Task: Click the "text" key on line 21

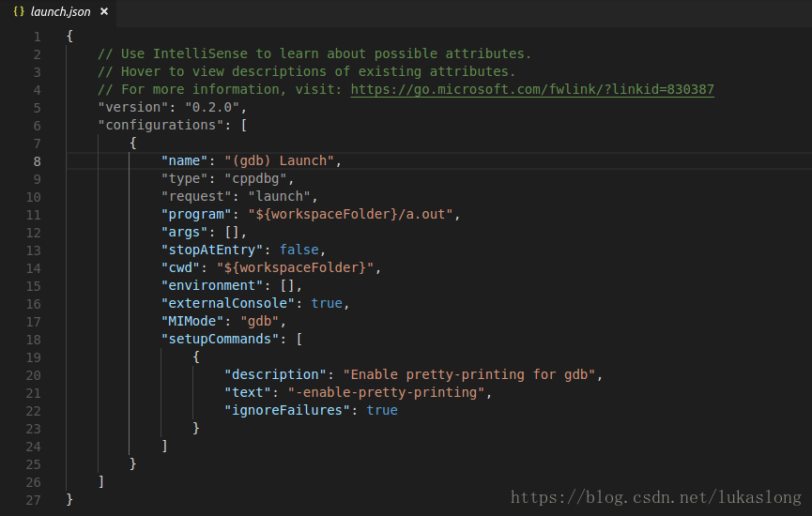Action: tap(248, 392)
